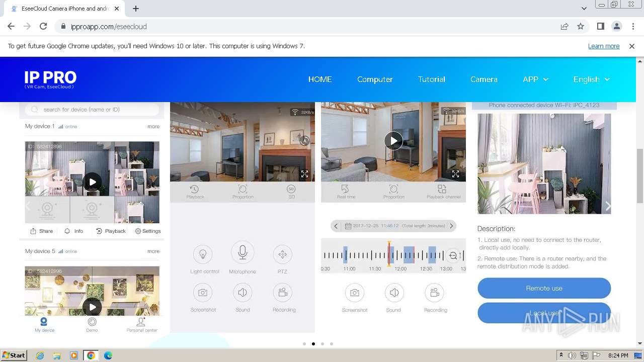Click Screenshot camera icon below timeline

(x=355, y=293)
